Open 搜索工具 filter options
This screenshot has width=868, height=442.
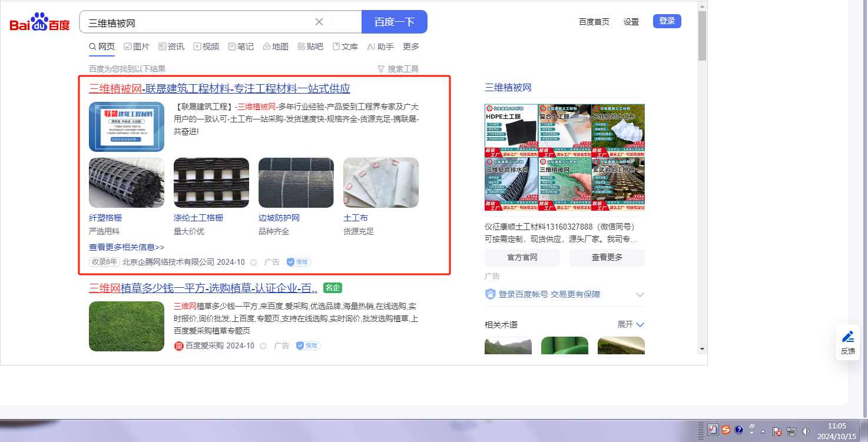pyautogui.click(x=398, y=69)
